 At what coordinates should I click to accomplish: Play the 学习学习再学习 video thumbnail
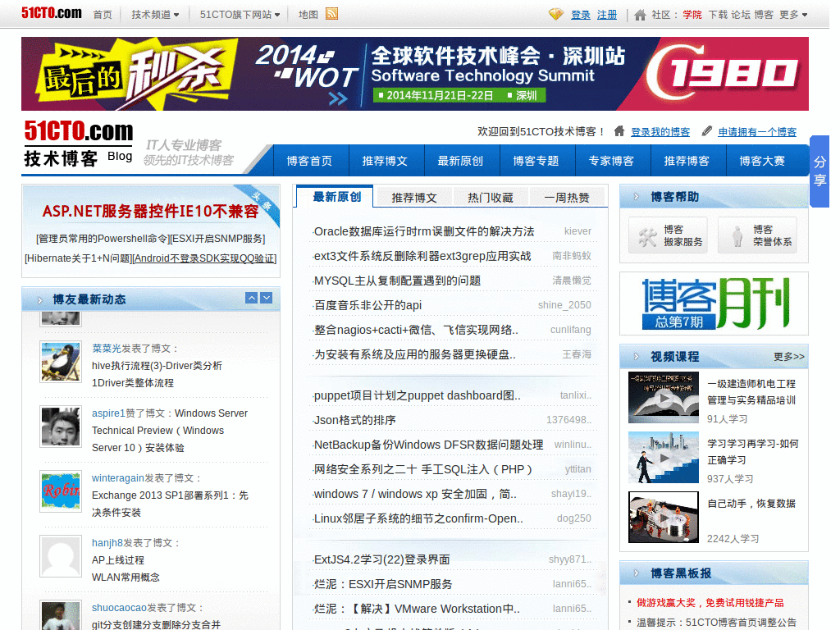[x=663, y=458]
